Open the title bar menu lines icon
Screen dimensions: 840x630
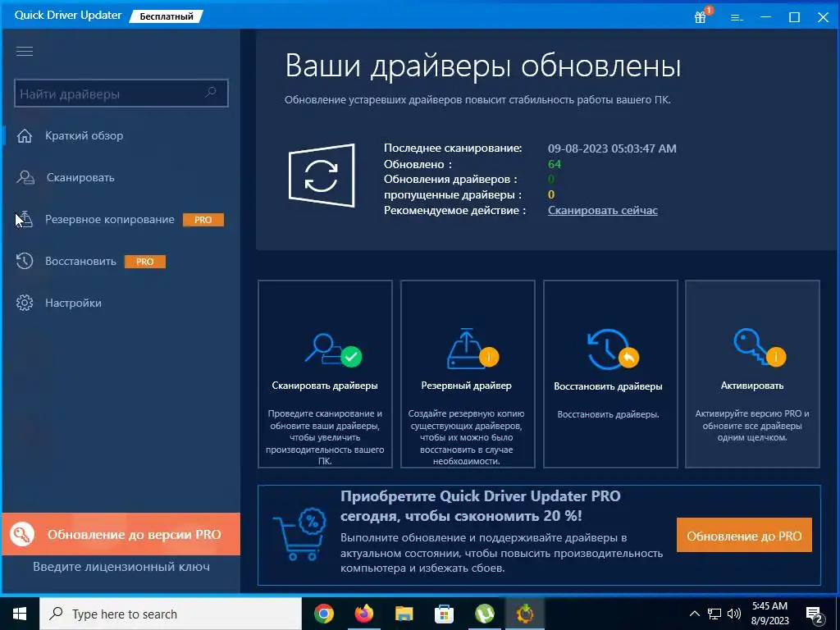(x=737, y=18)
